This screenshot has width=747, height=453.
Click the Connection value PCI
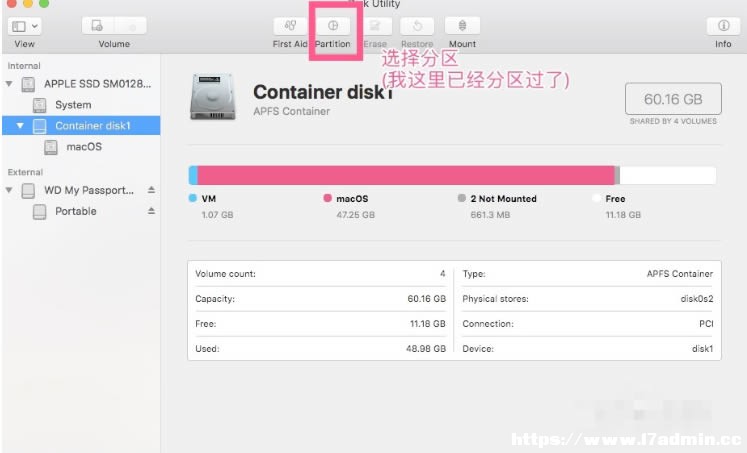(706, 324)
